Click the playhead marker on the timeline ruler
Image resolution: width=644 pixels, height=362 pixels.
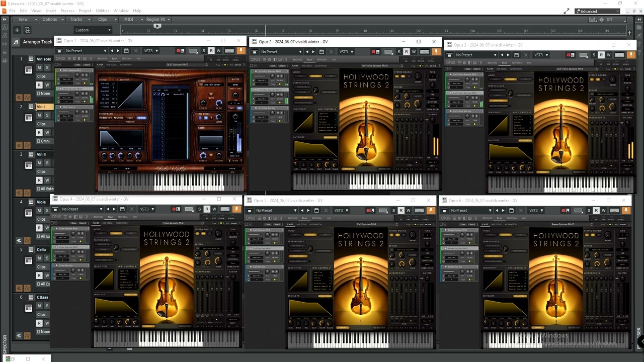coord(157,26)
